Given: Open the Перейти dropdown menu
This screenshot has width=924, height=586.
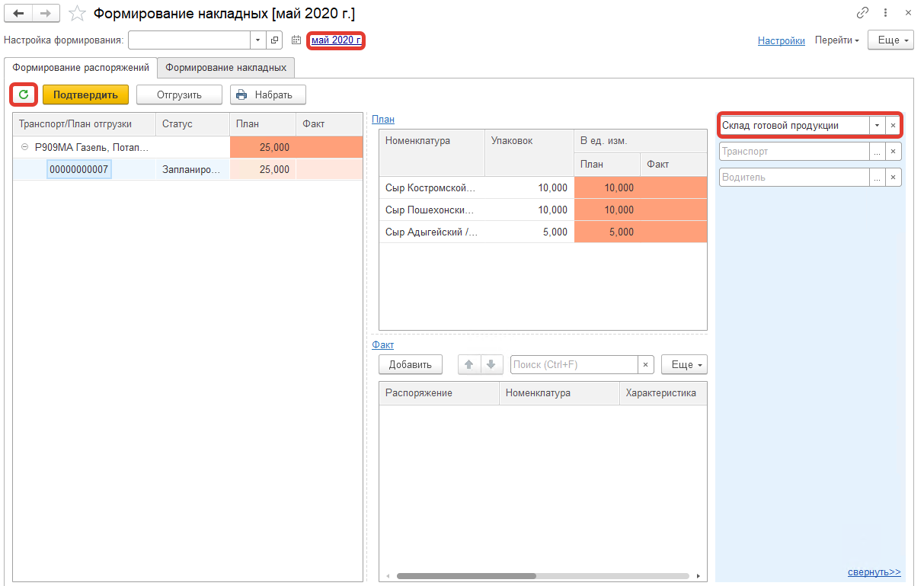Looking at the screenshot, I should (x=836, y=40).
